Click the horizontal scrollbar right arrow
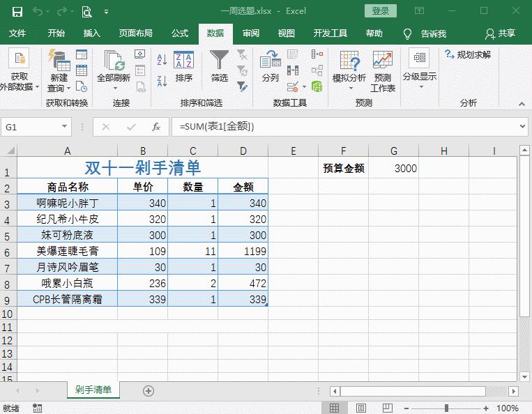This screenshot has height=414, width=532. point(514,391)
